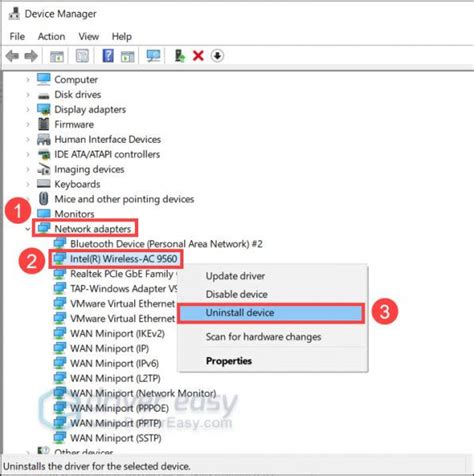Select WAN Miniport (Network Monitor)
The height and width of the screenshot is (476, 474).
[143, 393]
